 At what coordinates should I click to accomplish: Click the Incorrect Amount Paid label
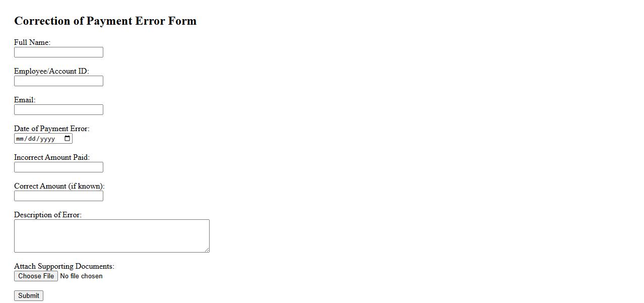tap(52, 157)
